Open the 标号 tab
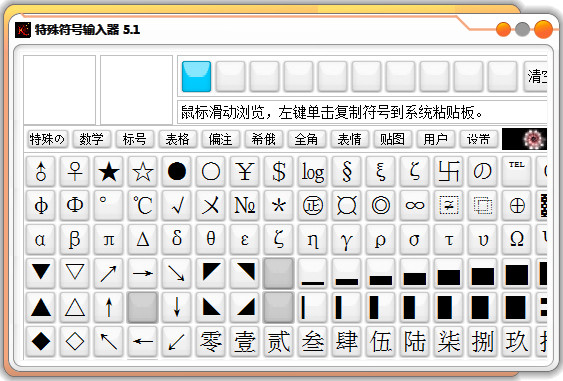 (x=134, y=139)
